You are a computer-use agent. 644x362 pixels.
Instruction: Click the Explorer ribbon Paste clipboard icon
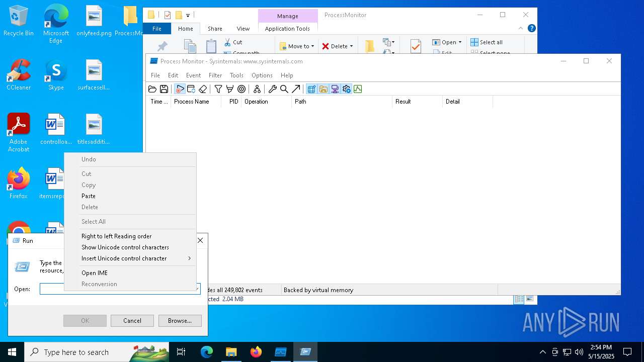point(211,46)
